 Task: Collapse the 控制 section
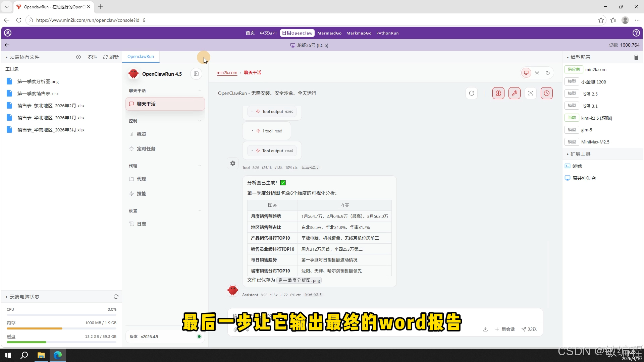(x=200, y=121)
